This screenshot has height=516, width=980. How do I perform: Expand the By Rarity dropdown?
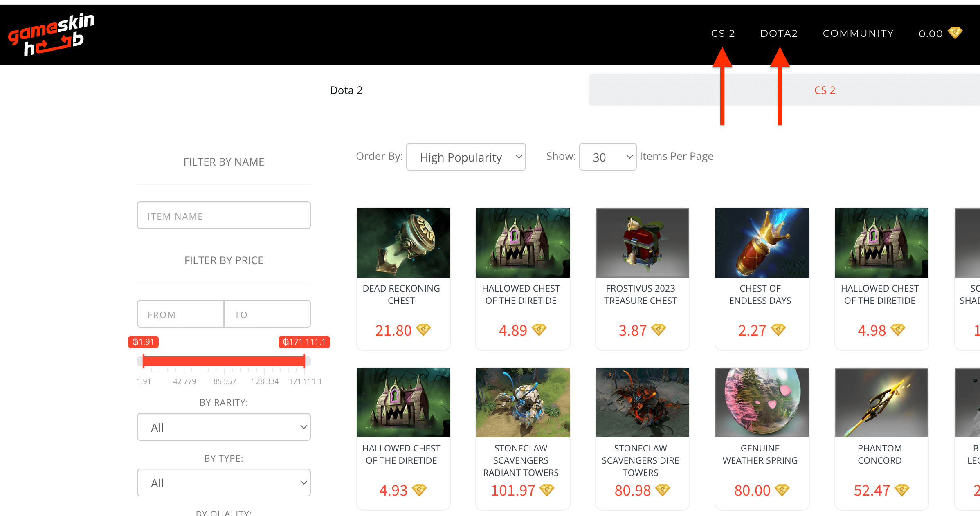point(224,427)
